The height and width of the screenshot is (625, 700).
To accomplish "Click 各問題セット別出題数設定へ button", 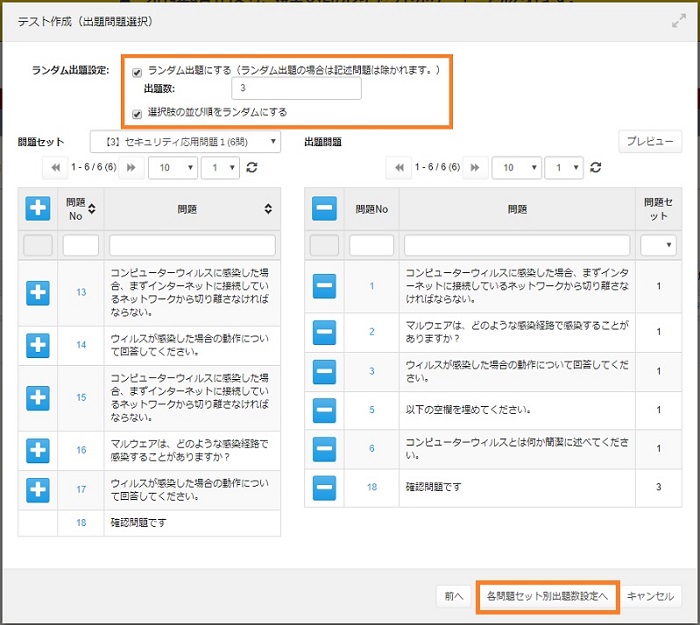I will [547, 596].
